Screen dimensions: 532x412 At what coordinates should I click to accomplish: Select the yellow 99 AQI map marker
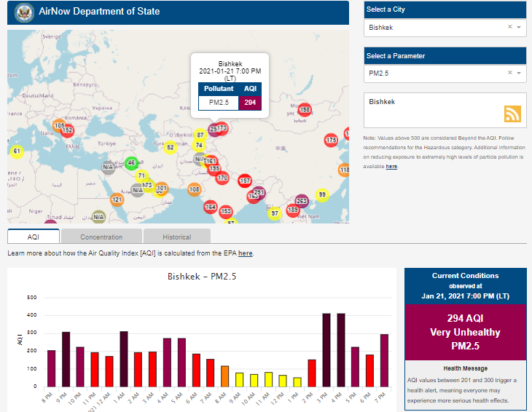pos(322,195)
